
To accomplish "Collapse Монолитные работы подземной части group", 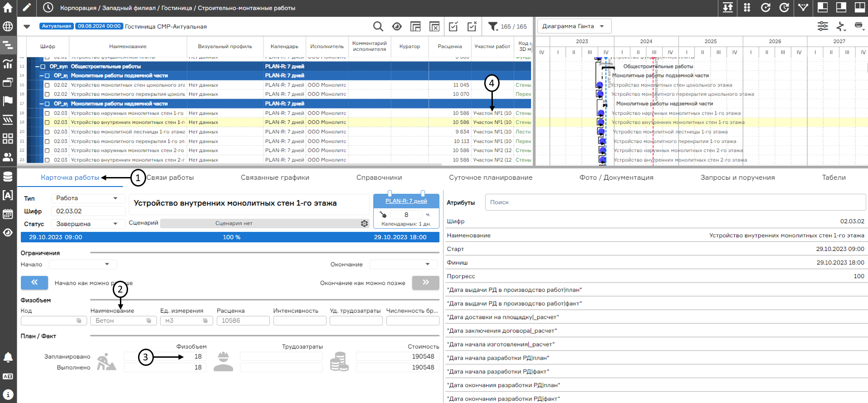I will [41, 76].
